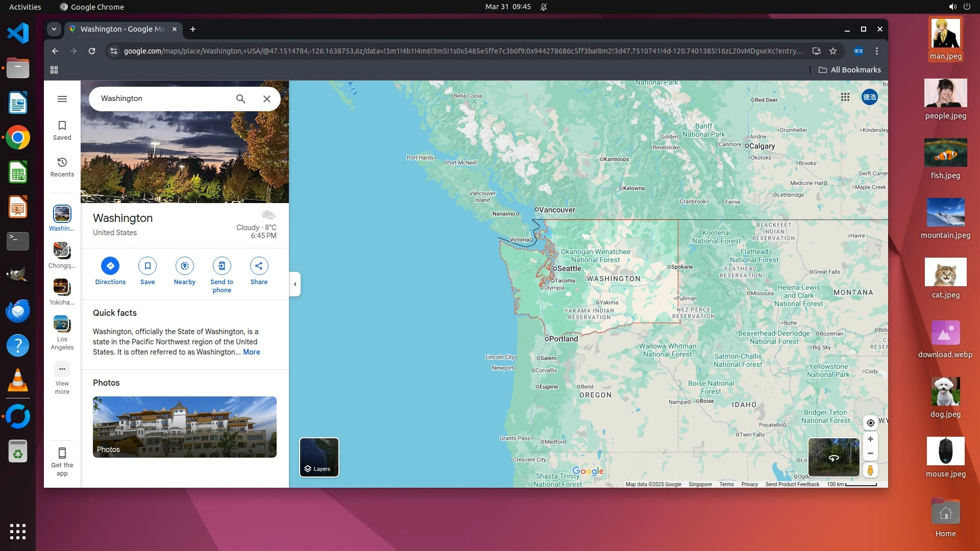
Task: Zoom in the map with plus button
Action: click(x=871, y=439)
